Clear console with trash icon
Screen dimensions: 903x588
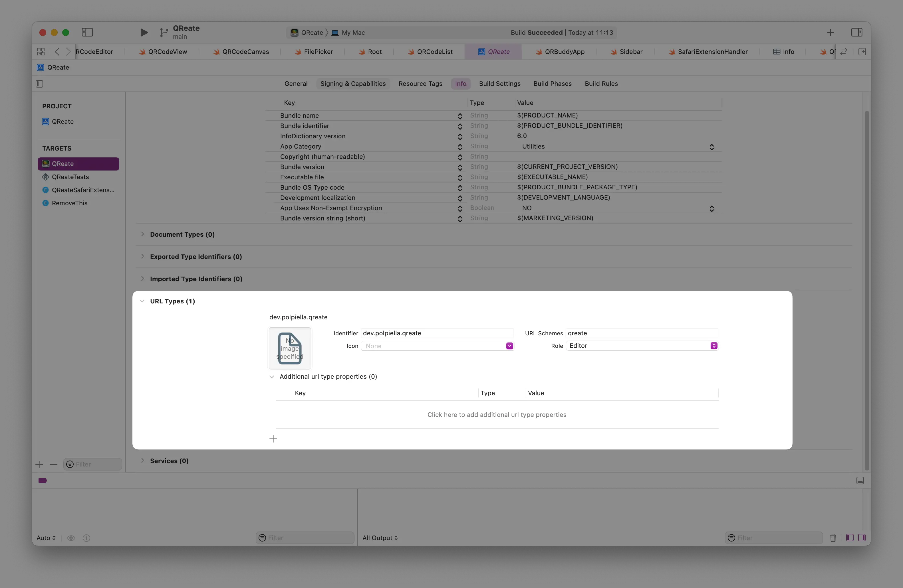tap(833, 538)
